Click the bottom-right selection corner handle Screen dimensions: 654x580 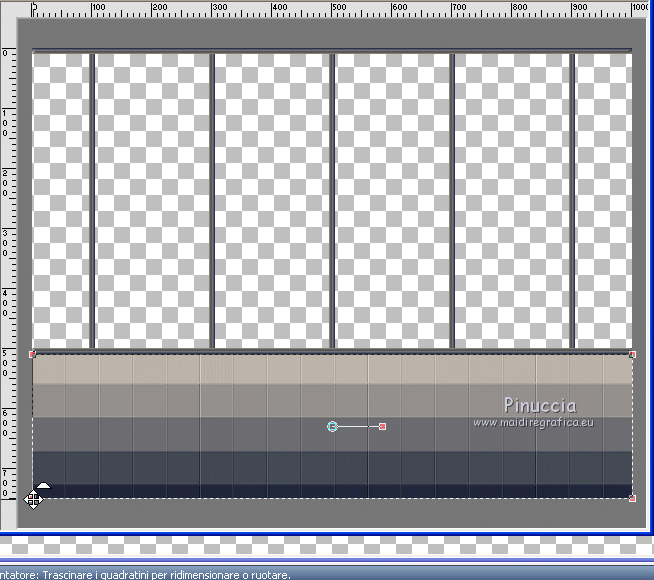632,498
